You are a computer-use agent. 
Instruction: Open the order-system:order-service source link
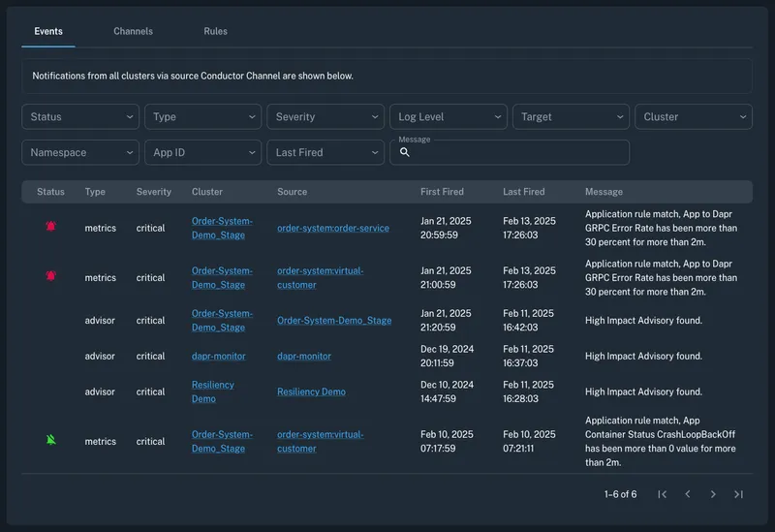[x=332, y=229]
